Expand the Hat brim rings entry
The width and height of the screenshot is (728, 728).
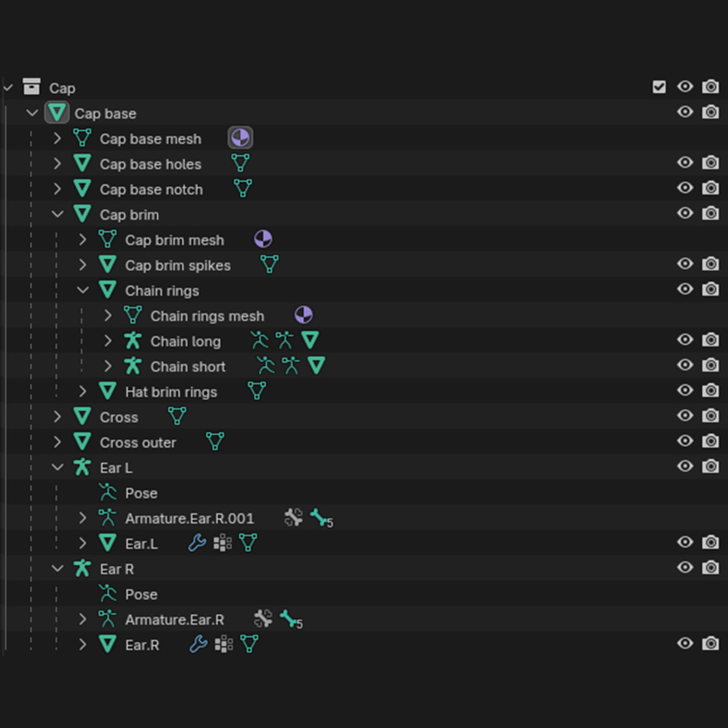click(x=82, y=391)
